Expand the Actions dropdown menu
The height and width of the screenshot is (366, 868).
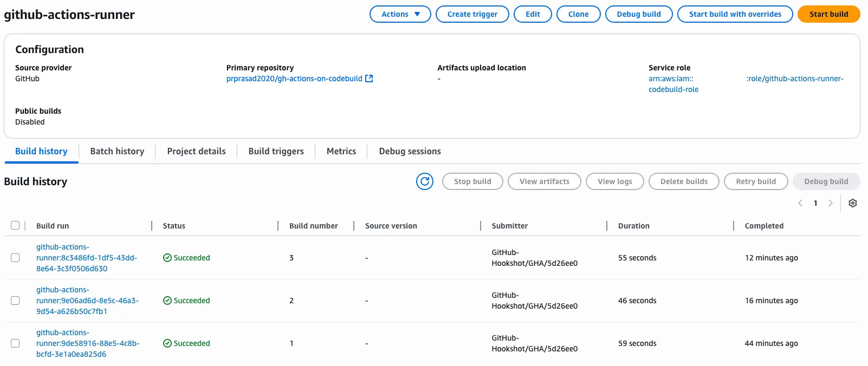tap(400, 14)
